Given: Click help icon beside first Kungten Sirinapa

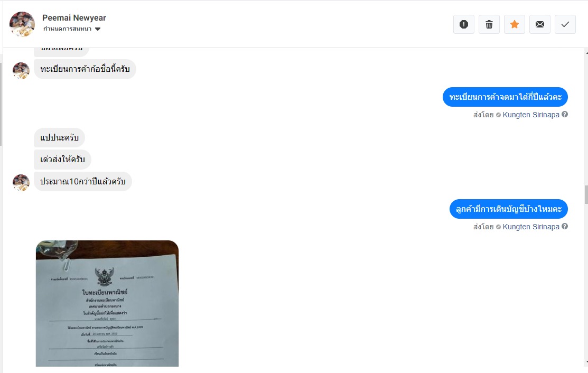Looking at the screenshot, I should tap(565, 114).
